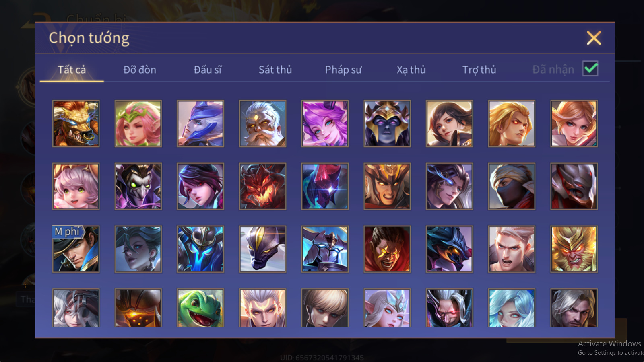
Task: Select the masked ninja hero with headscarf
Action: tap(512, 186)
